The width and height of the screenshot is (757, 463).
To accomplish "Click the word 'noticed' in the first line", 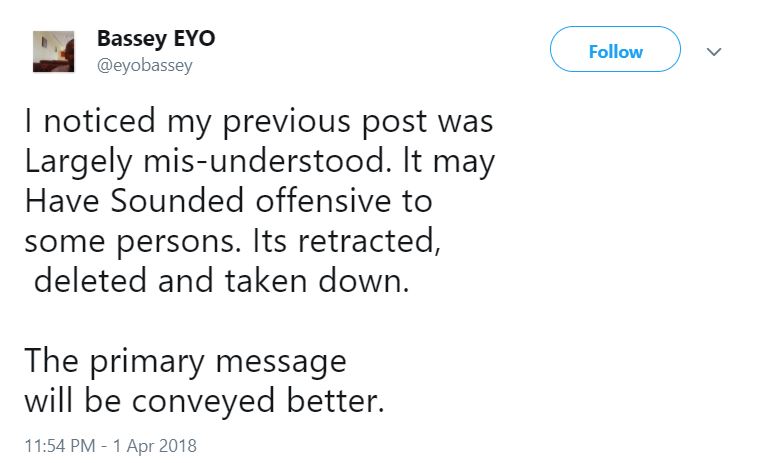I will tap(100, 123).
